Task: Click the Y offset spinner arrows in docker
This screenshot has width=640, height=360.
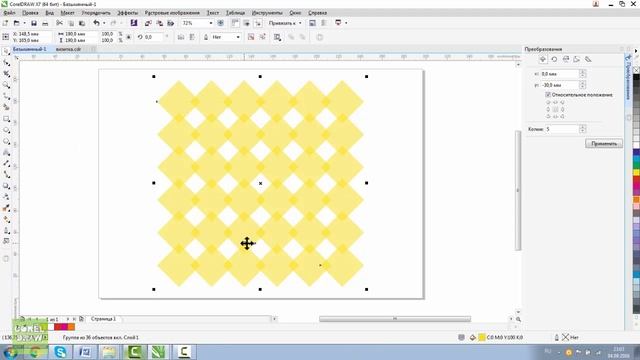Action: pos(582,85)
